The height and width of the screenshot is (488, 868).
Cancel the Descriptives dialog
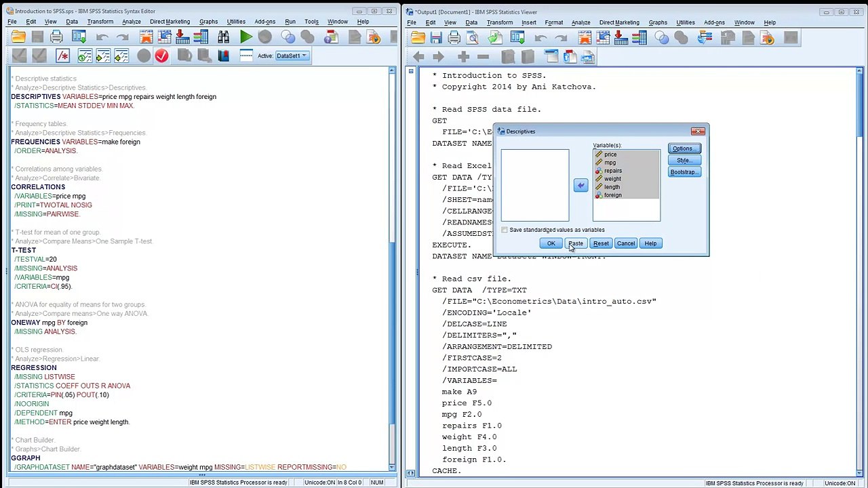(626, 243)
